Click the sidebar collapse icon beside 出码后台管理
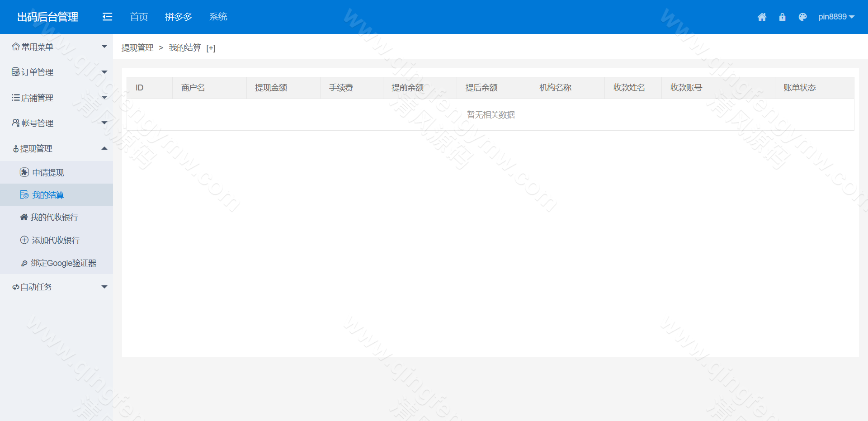Screen dimensions: 868x421 [107, 16]
